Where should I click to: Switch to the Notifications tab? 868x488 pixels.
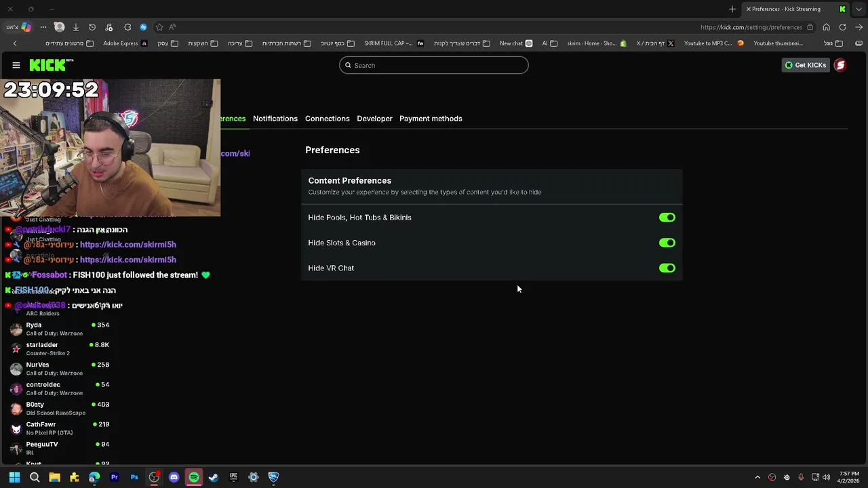[275, 119]
